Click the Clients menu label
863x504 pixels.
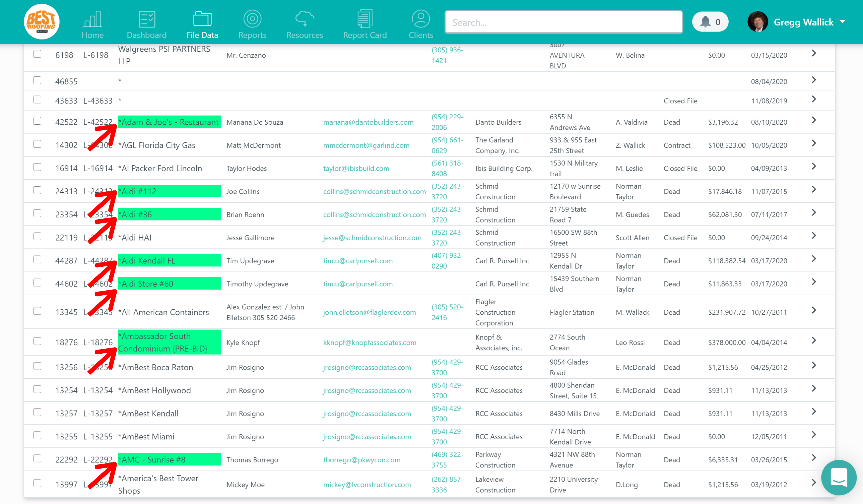421,35
